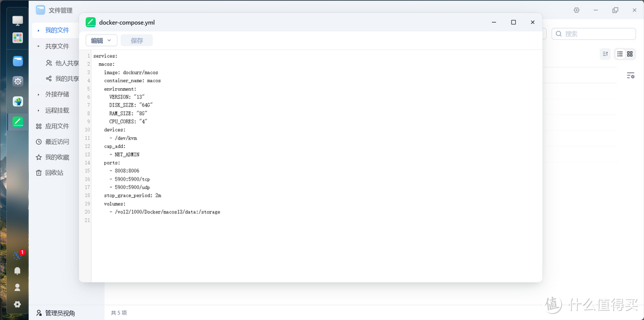Open the Docker whale dock icon
This screenshot has width=644, height=320.
(18, 101)
